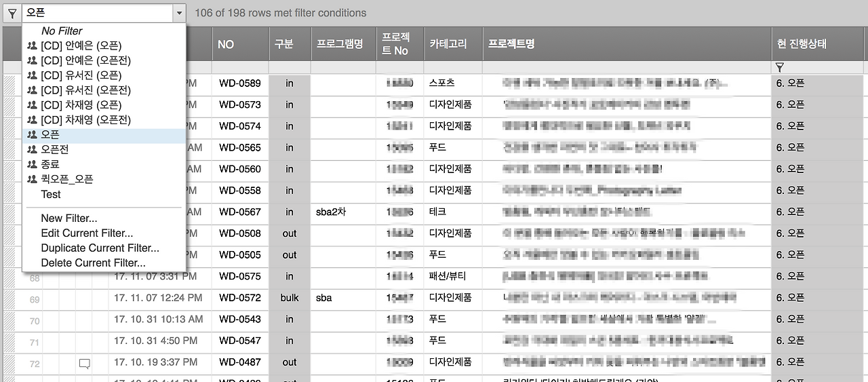This screenshot has height=382, width=868.
Task: Choose Edit Current Filter...
Action: pos(87,233)
